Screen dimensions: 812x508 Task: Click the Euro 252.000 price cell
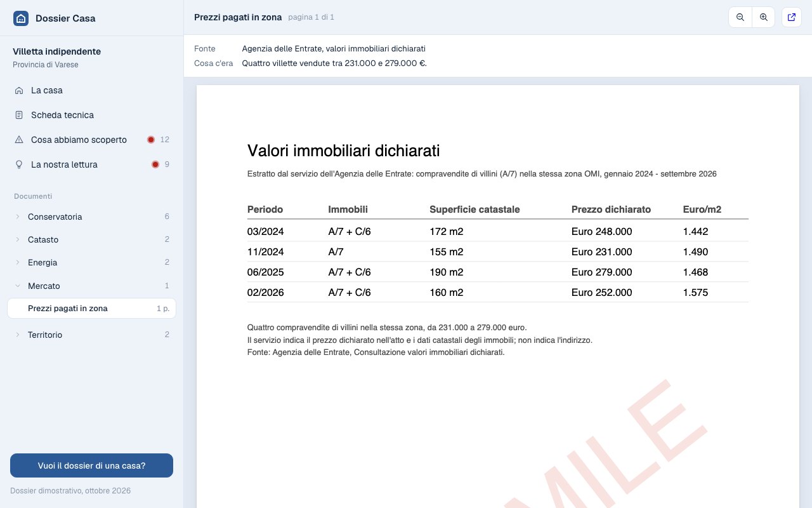(x=601, y=293)
